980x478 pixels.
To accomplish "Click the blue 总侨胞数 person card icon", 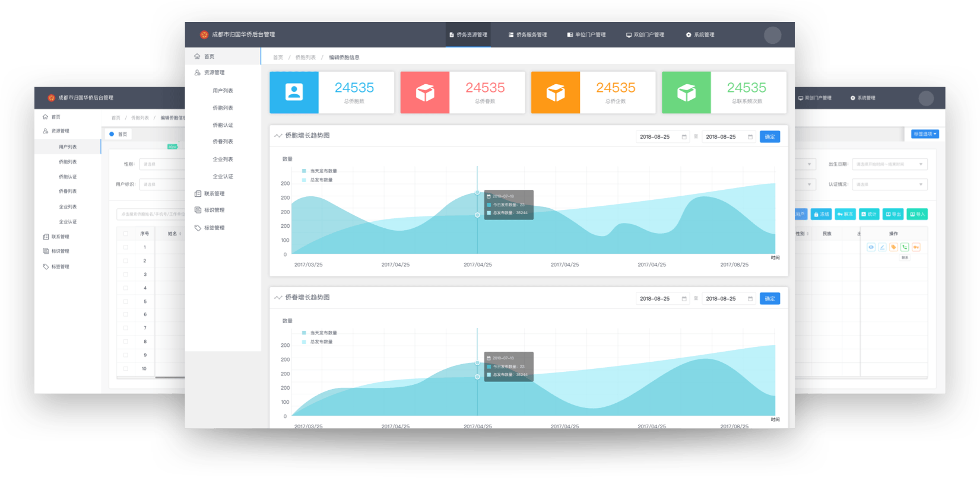I will pos(294,93).
